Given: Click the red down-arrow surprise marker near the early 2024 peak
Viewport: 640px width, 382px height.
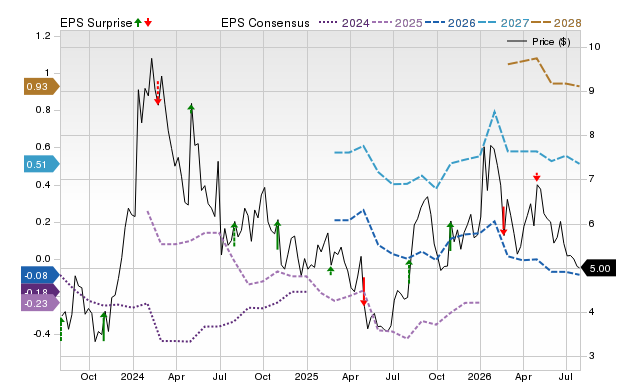Looking at the screenshot, I should pos(158,93).
